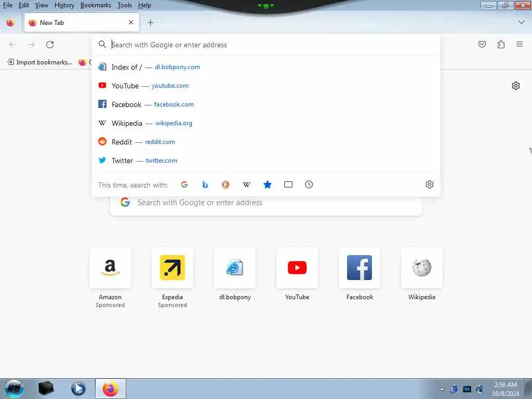Search in History clock icon
532x399 pixels.
tap(309, 184)
